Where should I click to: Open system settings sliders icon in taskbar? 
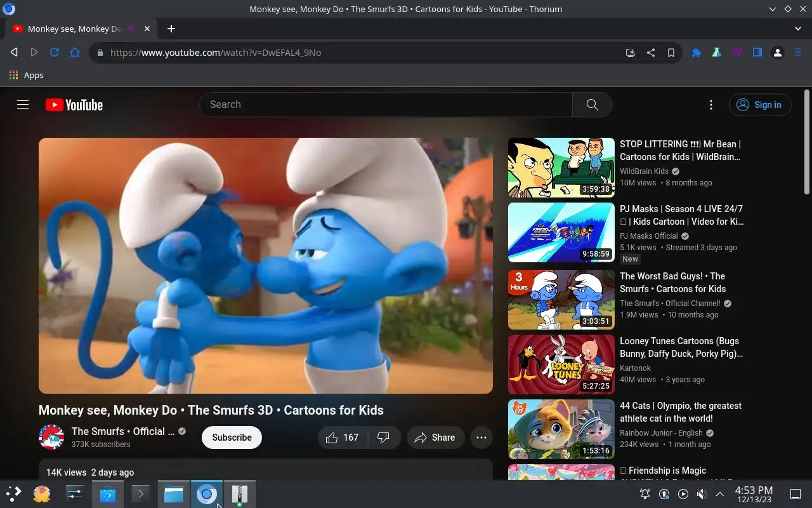pyautogui.click(x=75, y=494)
